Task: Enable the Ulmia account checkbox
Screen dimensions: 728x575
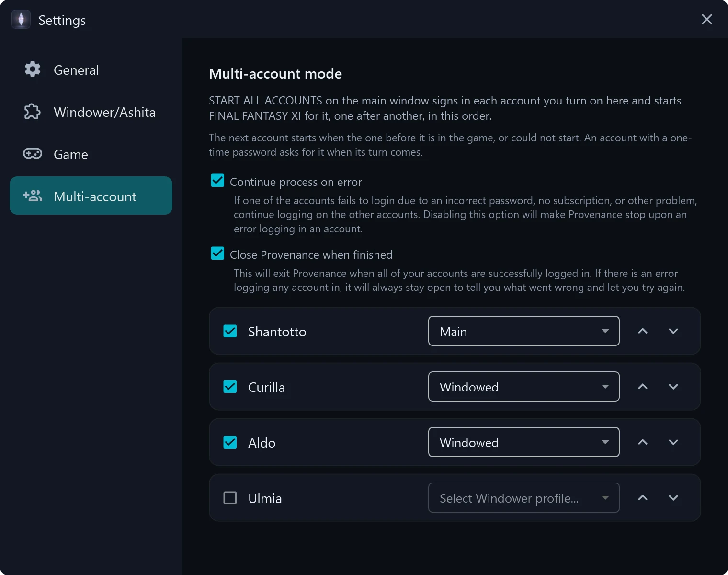Action: 230,498
